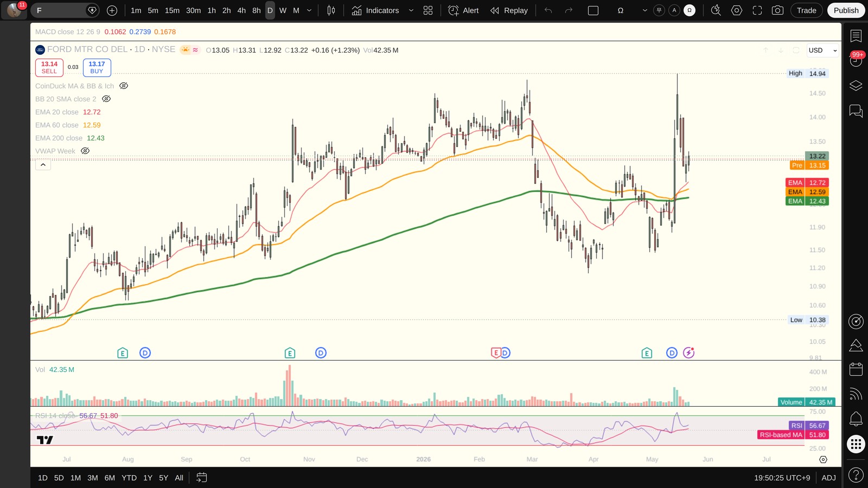
Task: Toggle visibility of CoinDuck MA & BB indicator
Action: (x=124, y=86)
